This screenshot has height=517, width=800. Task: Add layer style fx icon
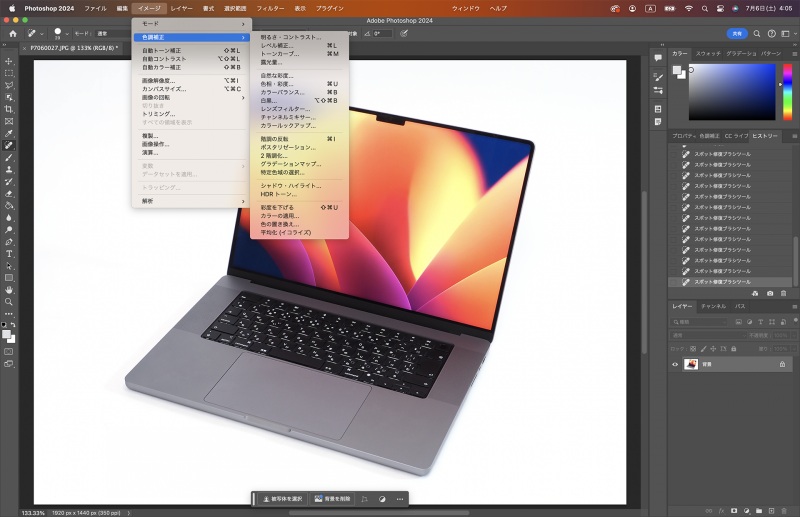[x=721, y=510]
